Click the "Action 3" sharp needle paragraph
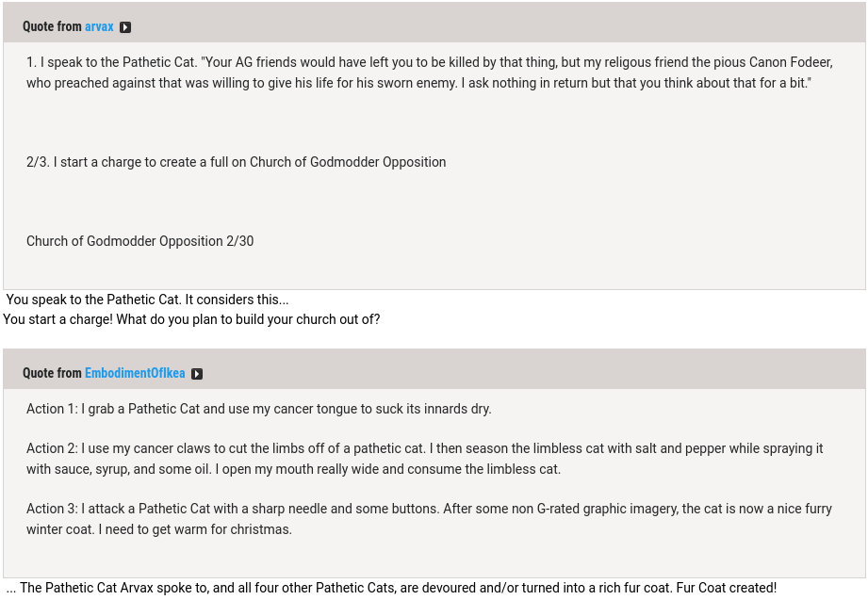This screenshot has height=600, width=868. [429, 509]
